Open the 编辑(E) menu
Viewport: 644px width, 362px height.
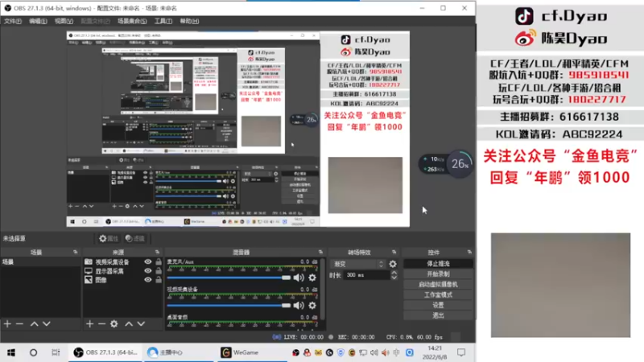point(38,21)
